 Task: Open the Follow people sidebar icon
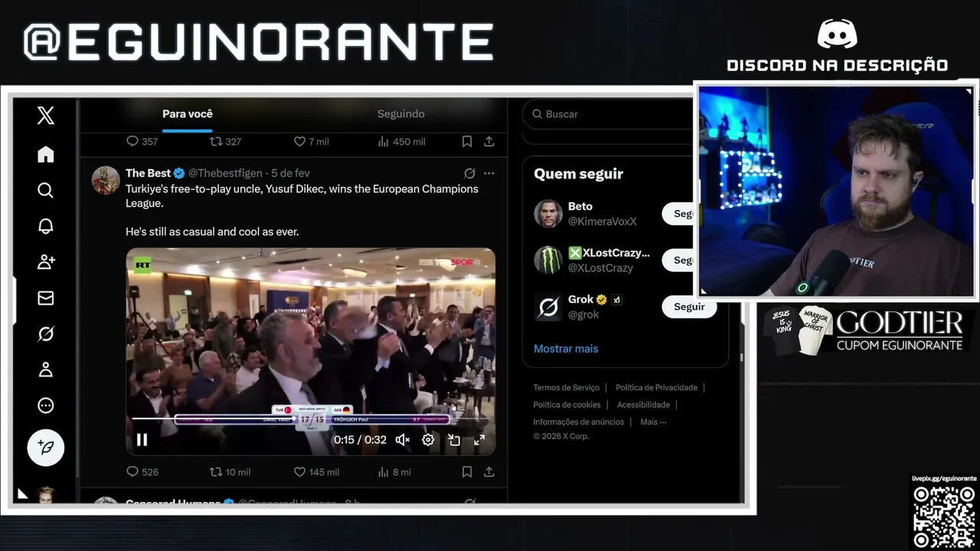(46, 262)
